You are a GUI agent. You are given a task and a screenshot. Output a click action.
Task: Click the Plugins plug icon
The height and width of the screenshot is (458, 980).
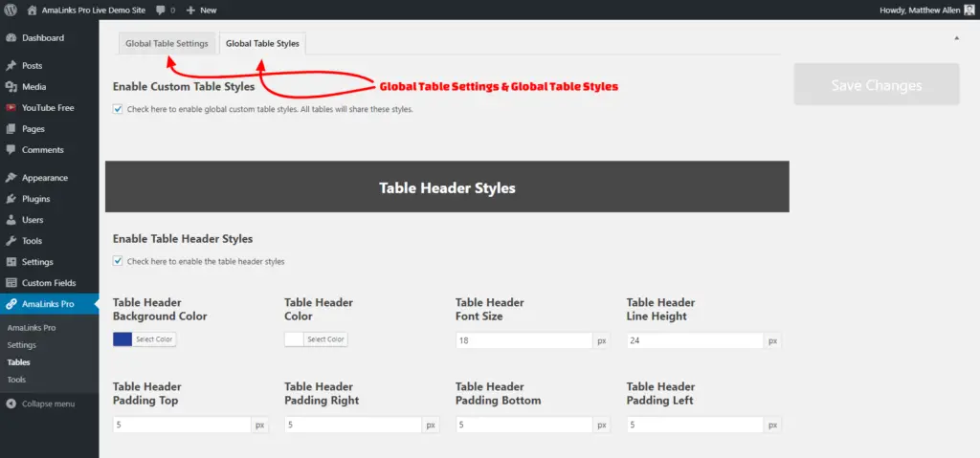coord(11,199)
